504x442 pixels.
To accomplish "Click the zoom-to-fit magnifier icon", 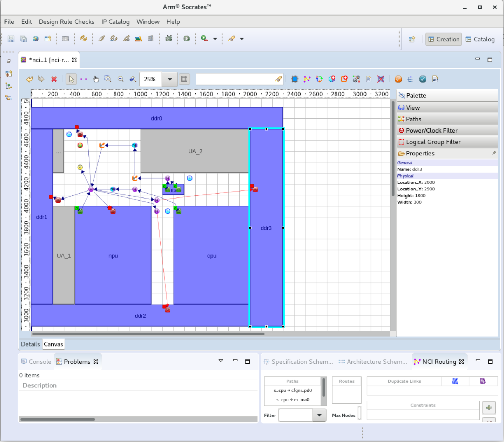I will [x=133, y=79].
